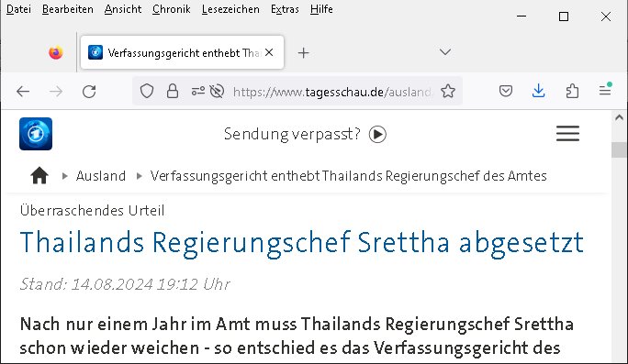Screen dimensions: 628x364
Task: Focus the tagesschau.de address bar
Action: 331,92
